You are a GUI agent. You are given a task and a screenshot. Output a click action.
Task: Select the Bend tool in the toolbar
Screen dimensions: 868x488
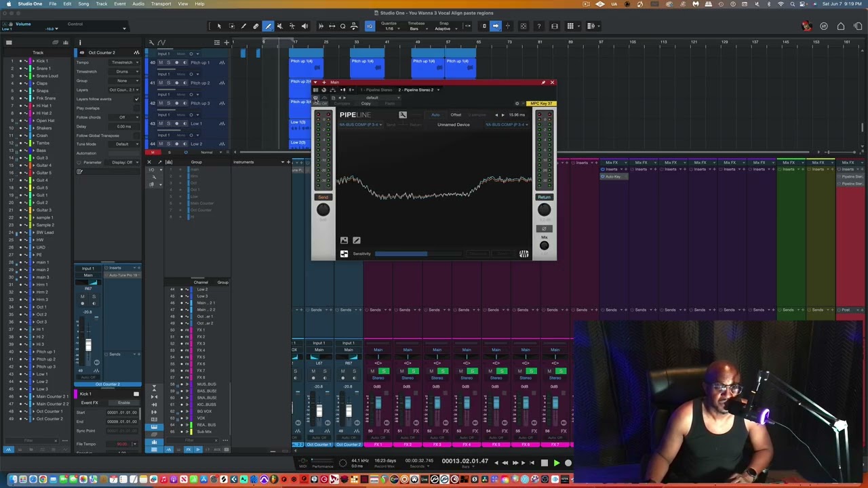tap(292, 26)
